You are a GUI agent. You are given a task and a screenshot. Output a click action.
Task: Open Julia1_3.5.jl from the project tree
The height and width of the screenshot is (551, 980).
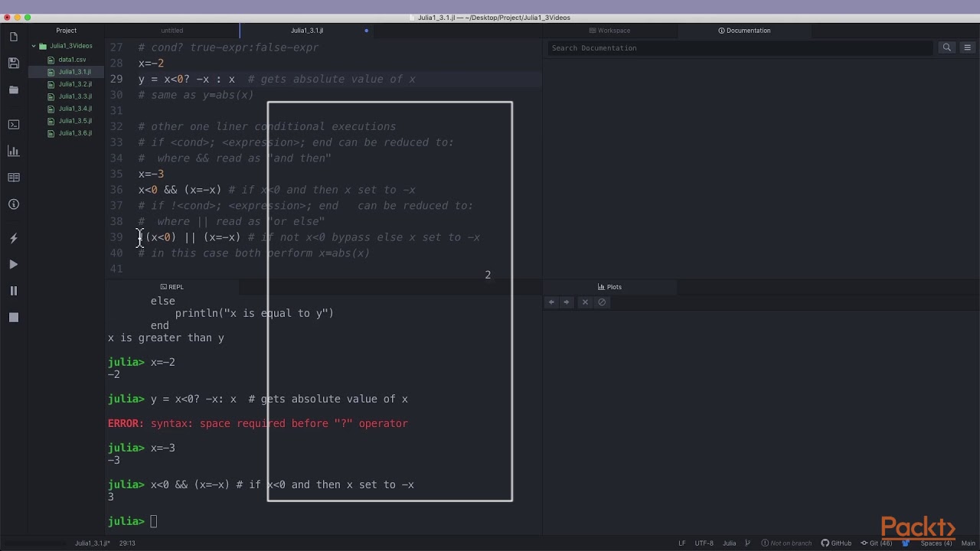click(x=75, y=121)
